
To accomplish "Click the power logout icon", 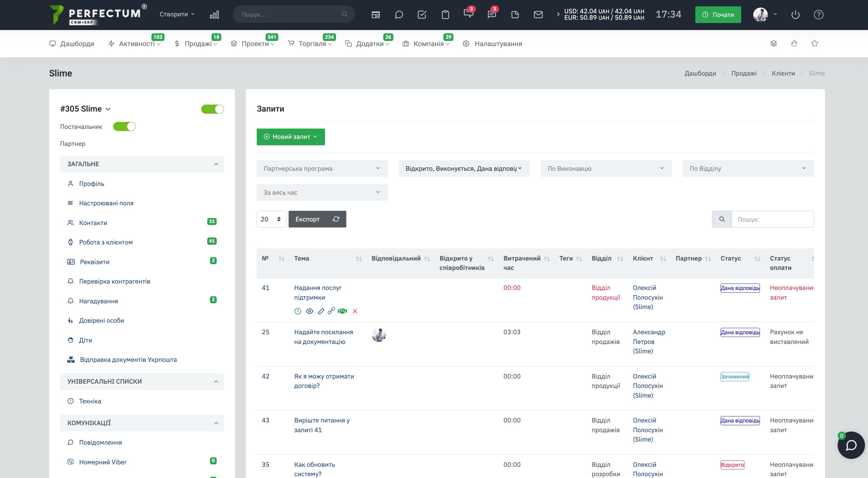I will (x=795, y=15).
